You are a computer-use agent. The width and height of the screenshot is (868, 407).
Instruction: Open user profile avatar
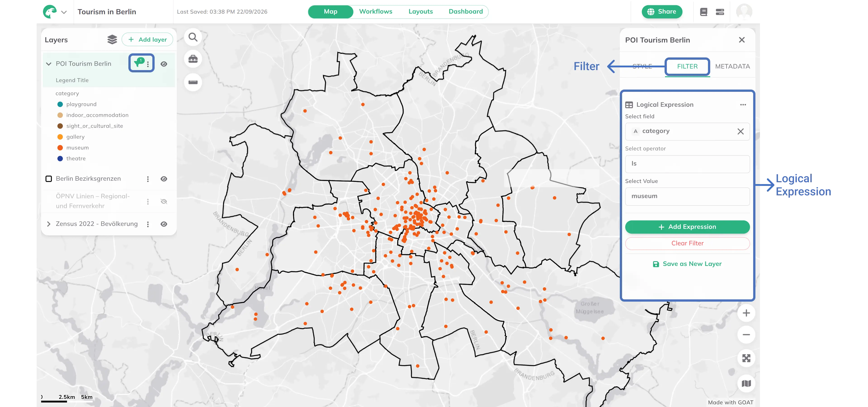(744, 12)
